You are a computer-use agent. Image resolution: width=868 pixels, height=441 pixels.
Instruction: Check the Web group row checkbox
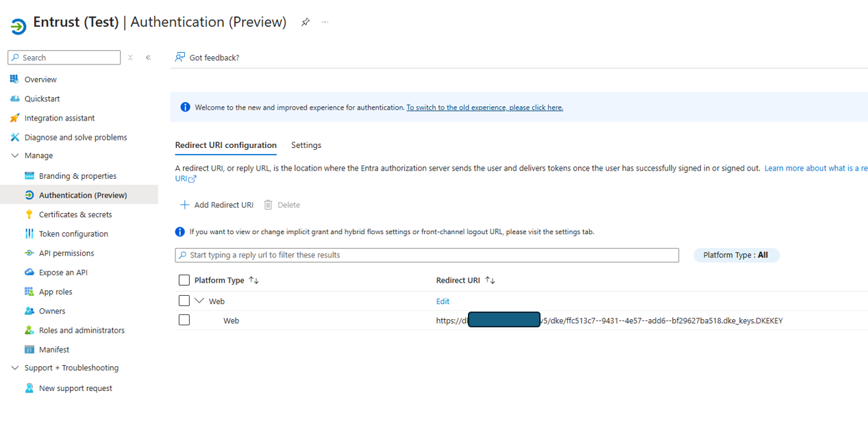pyautogui.click(x=184, y=301)
